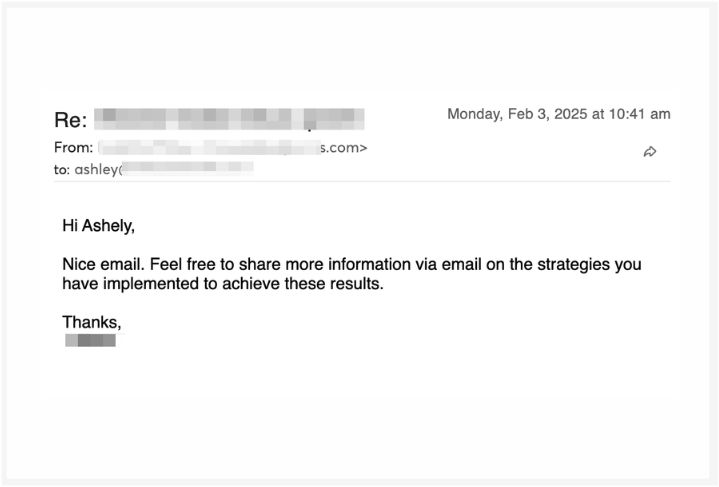Click the "ashley" recipient address

click(96, 169)
